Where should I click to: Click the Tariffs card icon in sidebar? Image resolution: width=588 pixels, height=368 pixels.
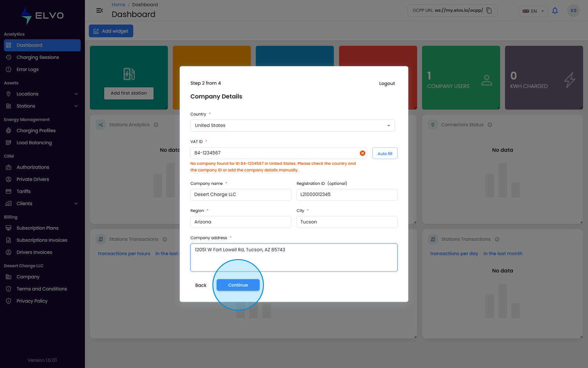(x=8, y=192)
